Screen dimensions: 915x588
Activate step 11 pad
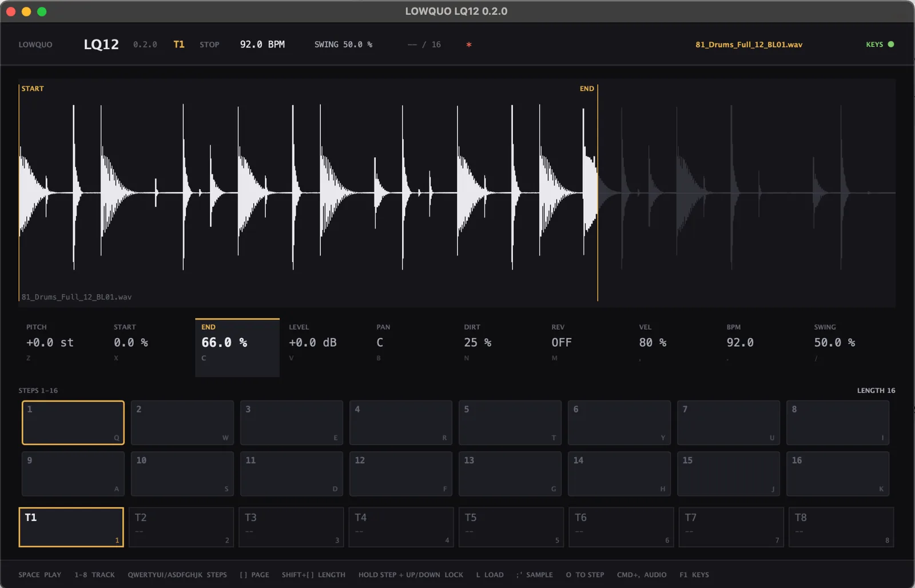(x=291, y=474)
